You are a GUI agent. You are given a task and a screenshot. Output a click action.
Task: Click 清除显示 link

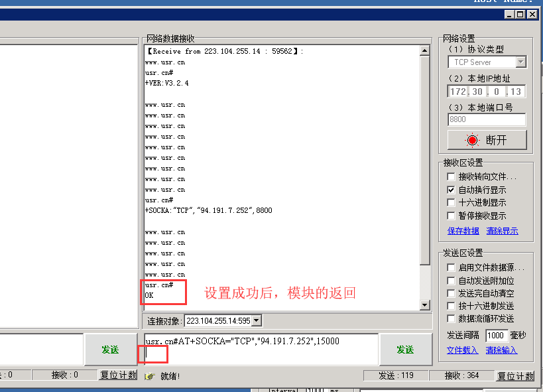point(502,231)
